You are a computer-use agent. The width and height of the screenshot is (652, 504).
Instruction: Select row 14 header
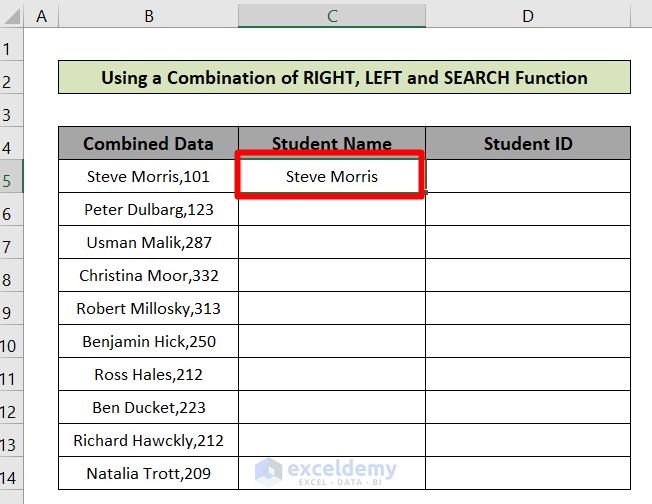(11, 476)
